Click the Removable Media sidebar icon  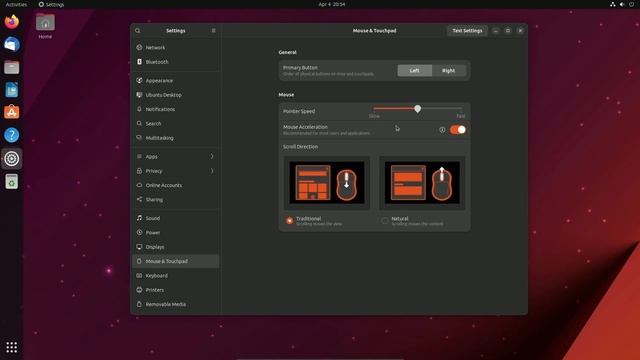139,304
